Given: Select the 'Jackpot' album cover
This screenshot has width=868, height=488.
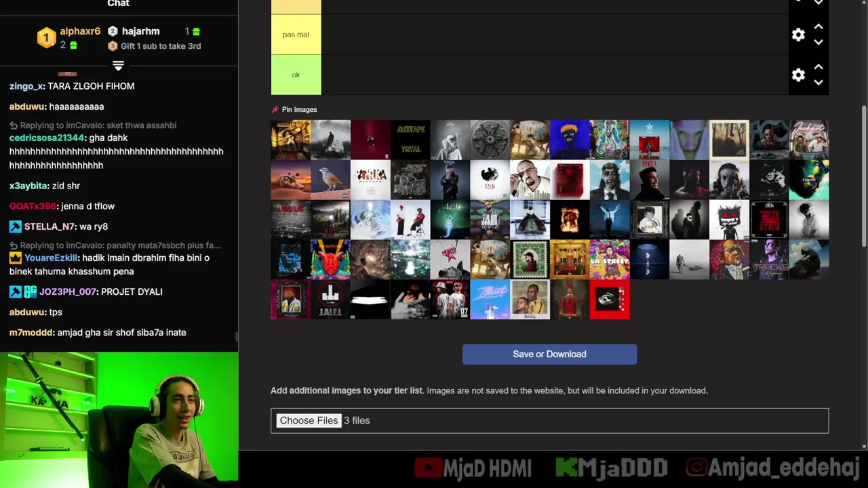Looking at the screenshot, I should (x=809, y=140).
